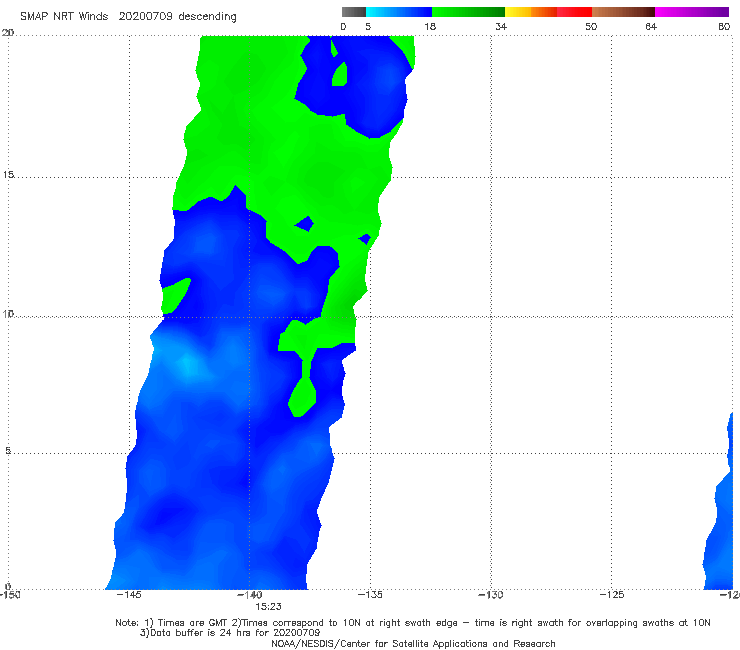The width and height of the screenshot is (740, 650).
Task: Click the "SMAP NRT Winds" title text
Action: 64,16
